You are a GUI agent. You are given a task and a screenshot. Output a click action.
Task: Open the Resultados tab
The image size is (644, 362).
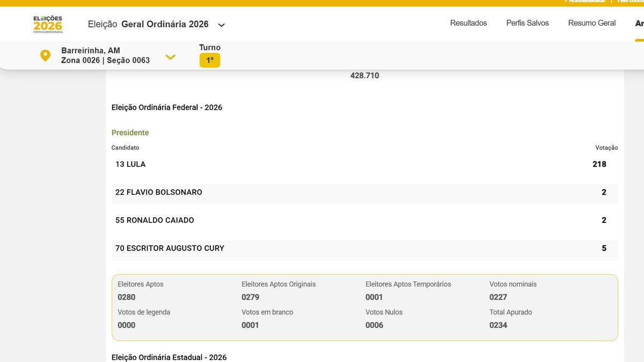point(469,23)
